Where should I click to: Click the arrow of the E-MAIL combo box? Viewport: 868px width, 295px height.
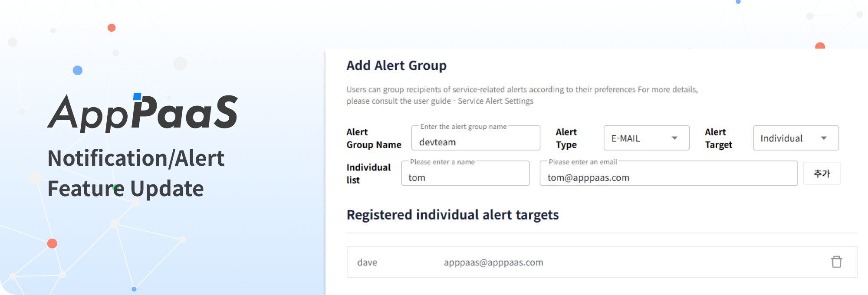tap(674, 138)
